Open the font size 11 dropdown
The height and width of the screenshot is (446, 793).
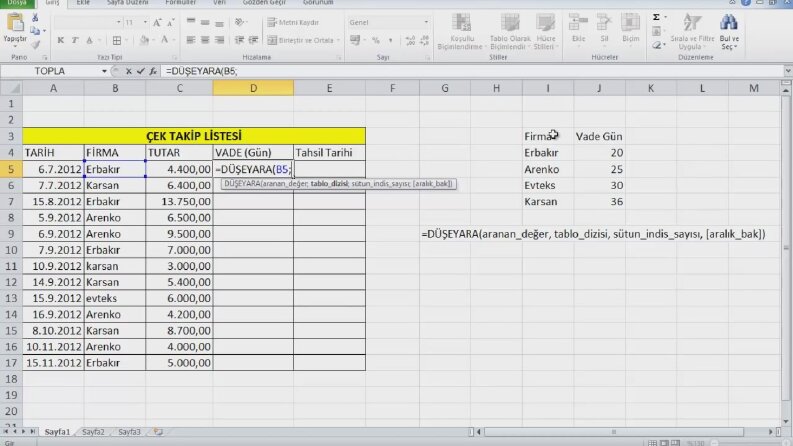pos(145,22)
